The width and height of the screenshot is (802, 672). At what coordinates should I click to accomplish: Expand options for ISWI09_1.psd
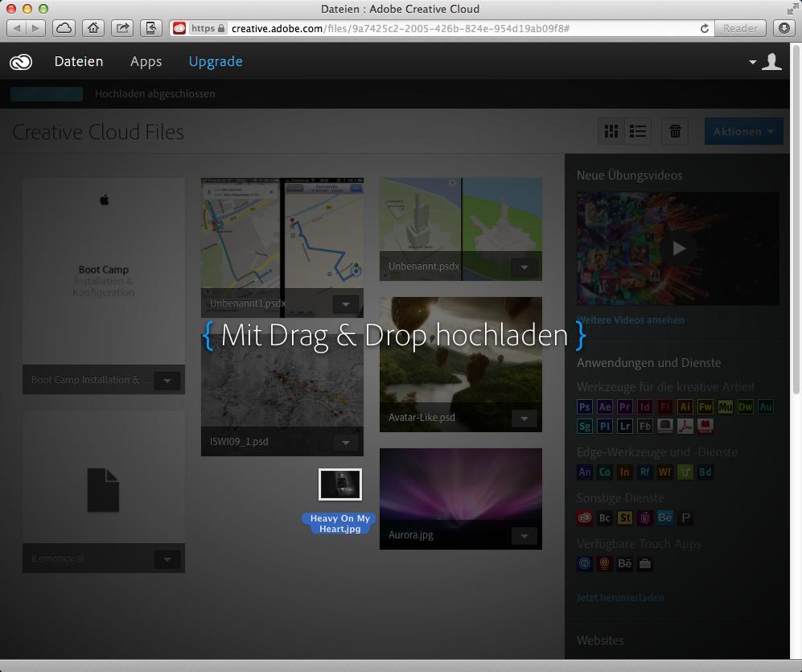click(x=346, y=443)
